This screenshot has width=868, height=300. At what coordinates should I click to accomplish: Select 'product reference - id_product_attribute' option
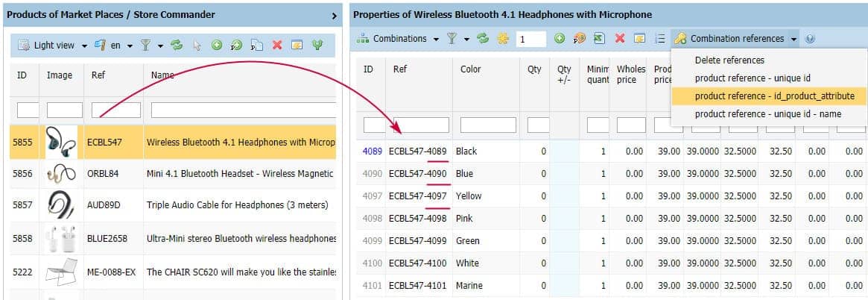[x=774, y=96]
